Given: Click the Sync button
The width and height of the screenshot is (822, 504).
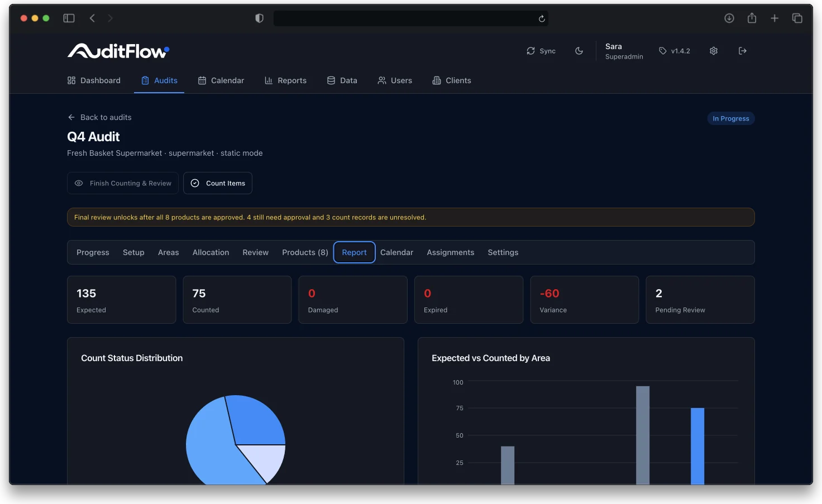Looking at the screenshot, I should coord(541,51).
